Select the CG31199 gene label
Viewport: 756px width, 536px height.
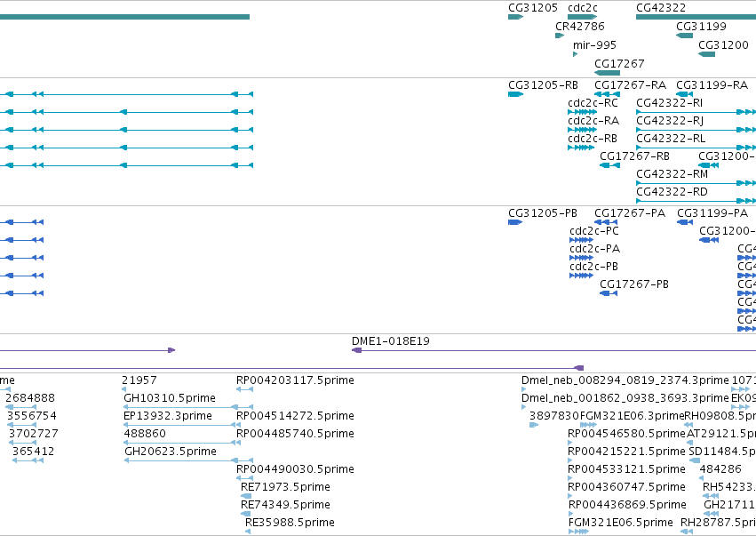(x=701, y=26)
